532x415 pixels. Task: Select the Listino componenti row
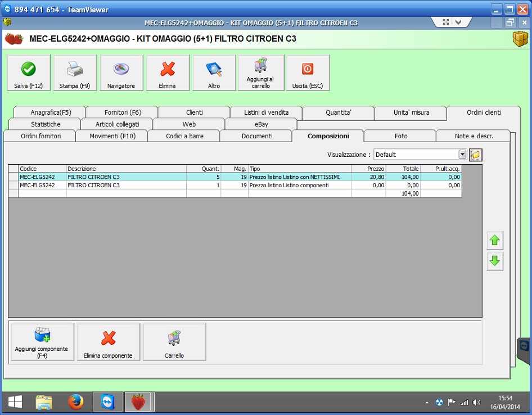[235, 185]
